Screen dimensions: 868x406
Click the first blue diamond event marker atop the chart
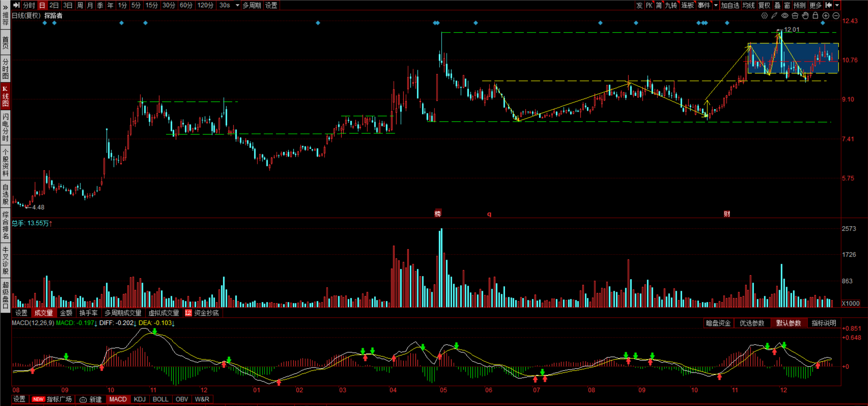point(45,23)
